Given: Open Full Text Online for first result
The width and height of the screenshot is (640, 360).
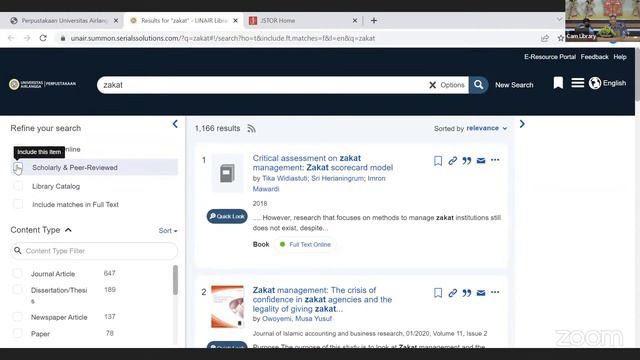Looking at the screenshot, I should pyautogui.click(x=310, y=244).
